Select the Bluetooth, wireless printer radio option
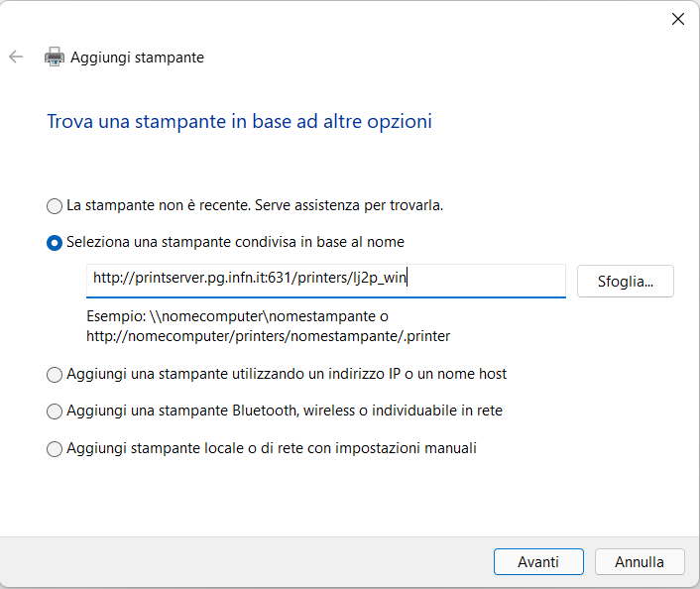Image resolution: width=700 pixels, height=589 pixels. pyautogui.click(x=55, y=412)
